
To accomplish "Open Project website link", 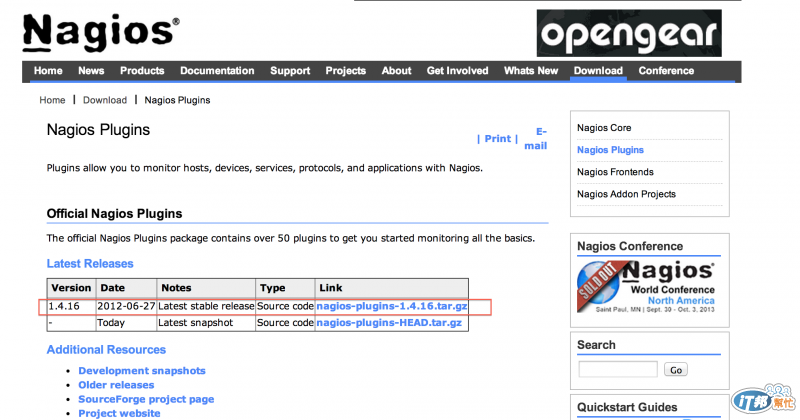I will [x=119, y=414].
